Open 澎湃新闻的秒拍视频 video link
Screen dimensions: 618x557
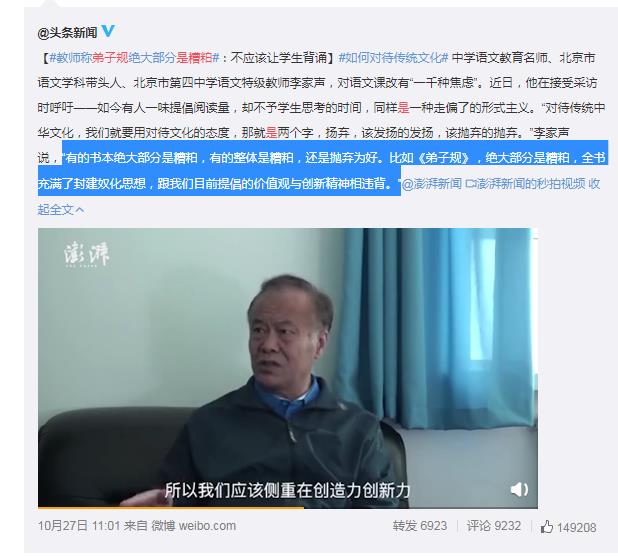(x=526, y=183)
